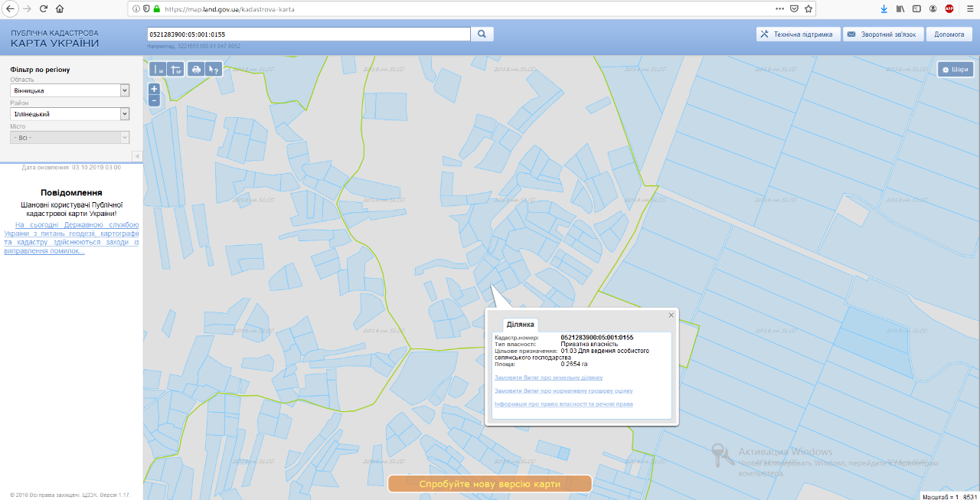Select the area measuring tool
980x500 pixels.
point(175,70)
